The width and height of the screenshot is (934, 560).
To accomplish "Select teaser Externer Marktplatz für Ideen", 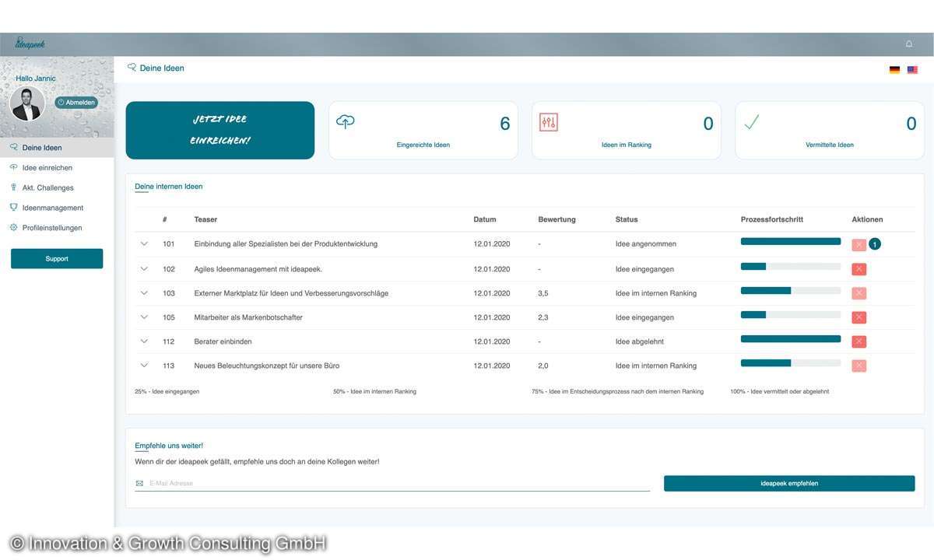I will pyautogui.click(x=291, y=293).
